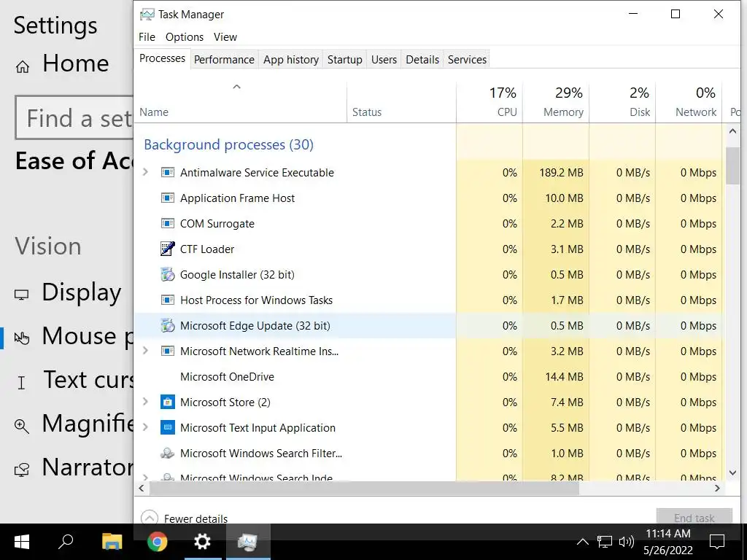Click the Google Installer (32 bit) icon

click(x=167, y=275)
